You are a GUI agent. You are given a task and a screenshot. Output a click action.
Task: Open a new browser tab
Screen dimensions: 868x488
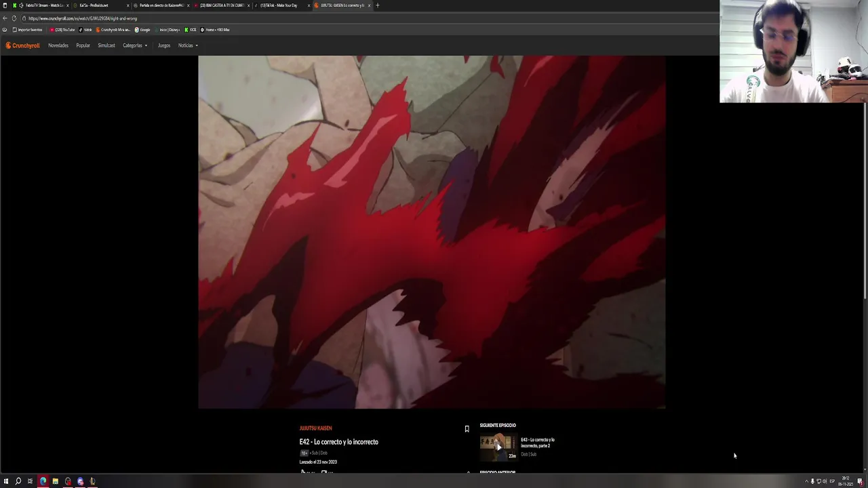click(378, 5)
